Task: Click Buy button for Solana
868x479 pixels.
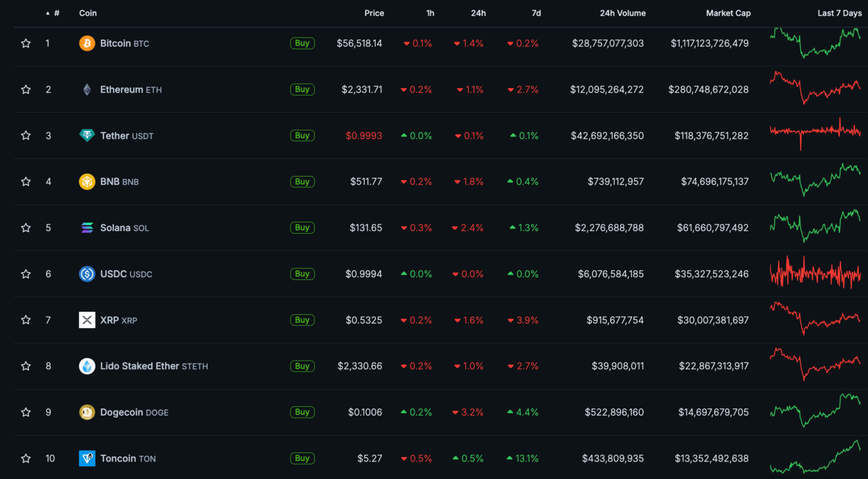Action: 302,228
